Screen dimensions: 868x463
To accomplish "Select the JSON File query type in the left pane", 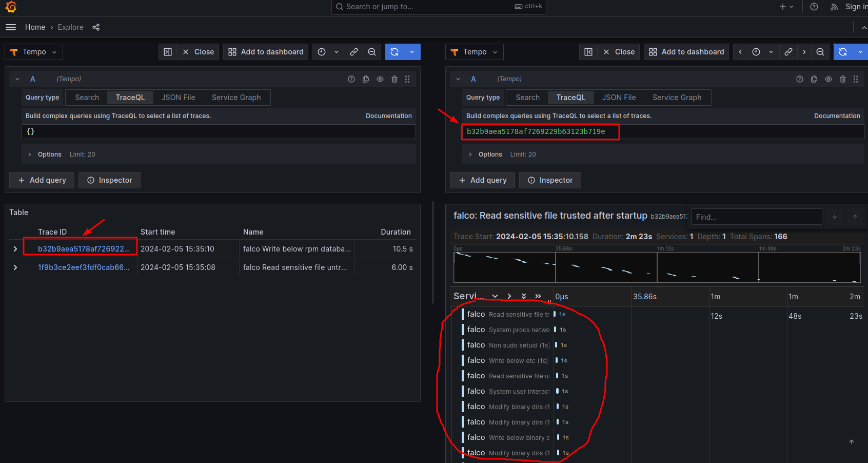I will 179,98.
